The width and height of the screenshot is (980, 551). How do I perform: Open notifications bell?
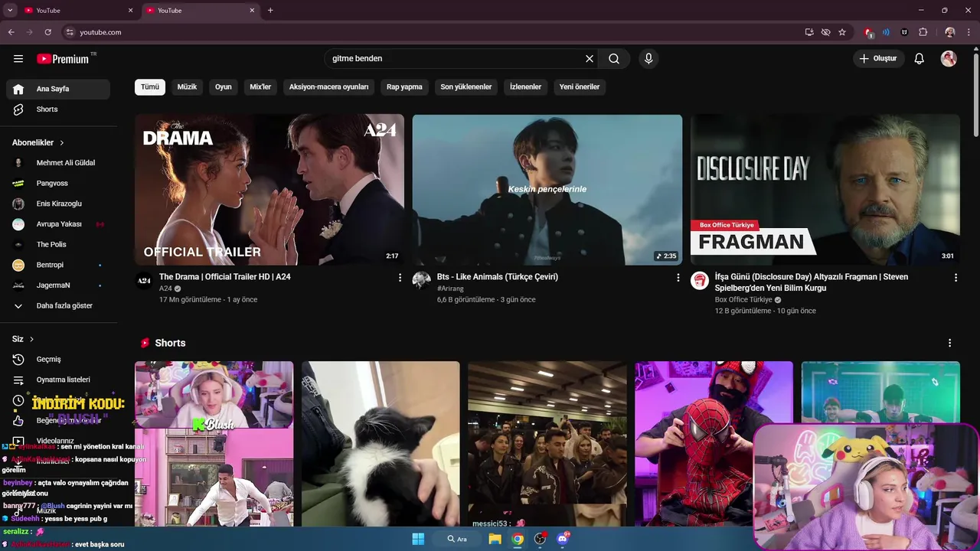920,59
